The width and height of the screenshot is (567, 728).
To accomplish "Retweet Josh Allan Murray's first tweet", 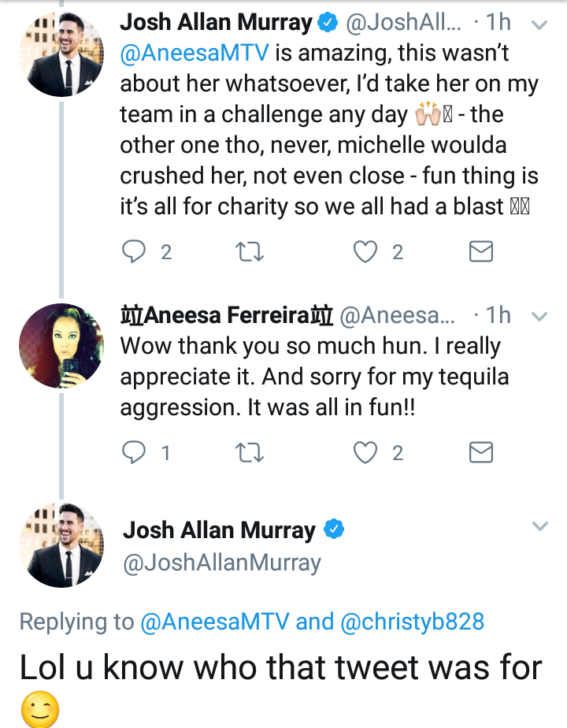I will click(250, 251).
